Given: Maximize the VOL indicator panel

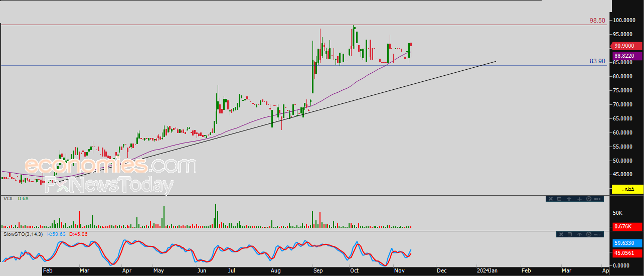Looking at the screenshot, I should 559,199.
